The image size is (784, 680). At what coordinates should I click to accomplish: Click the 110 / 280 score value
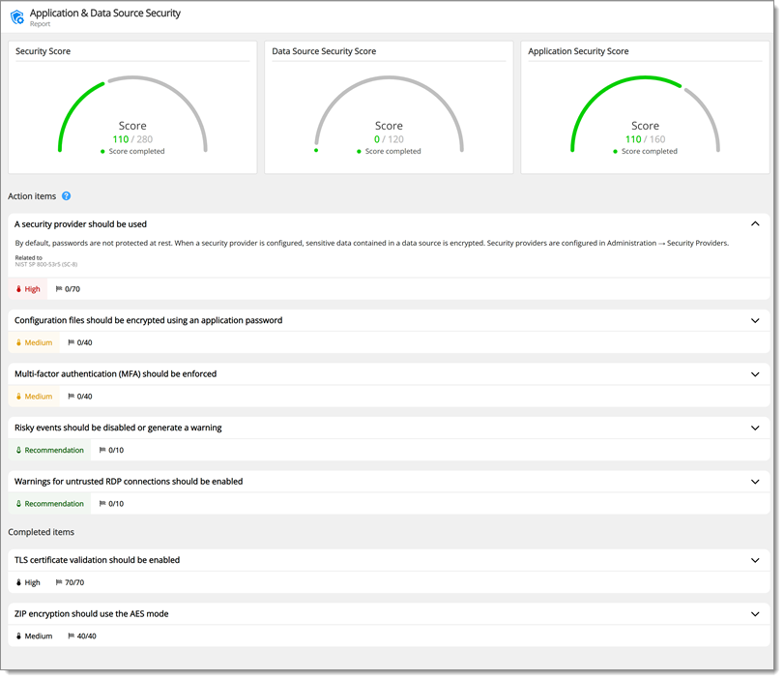point(132,139)
